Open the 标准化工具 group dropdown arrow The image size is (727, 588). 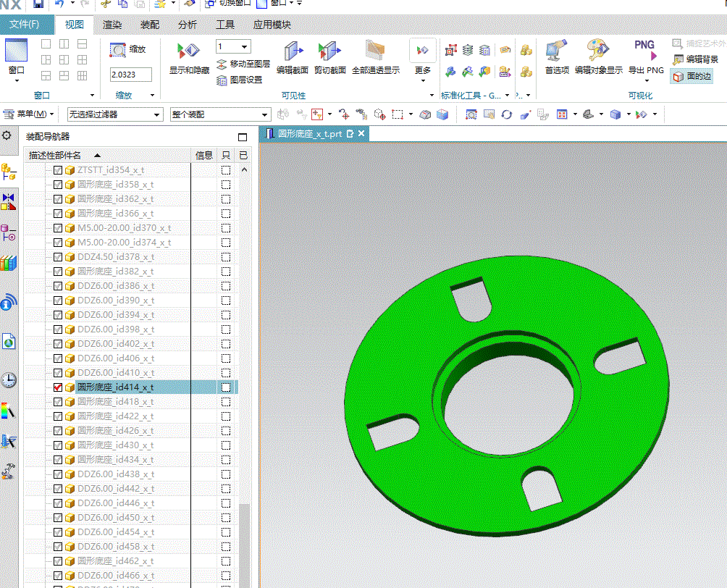507,96
